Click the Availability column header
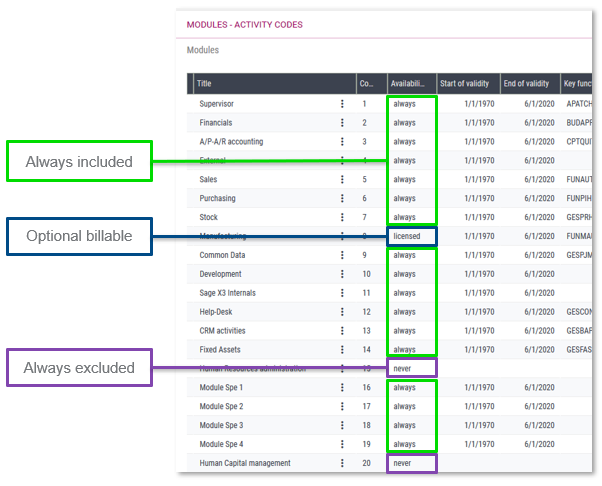This screenshot has width=602, height=486. (408, 84)
